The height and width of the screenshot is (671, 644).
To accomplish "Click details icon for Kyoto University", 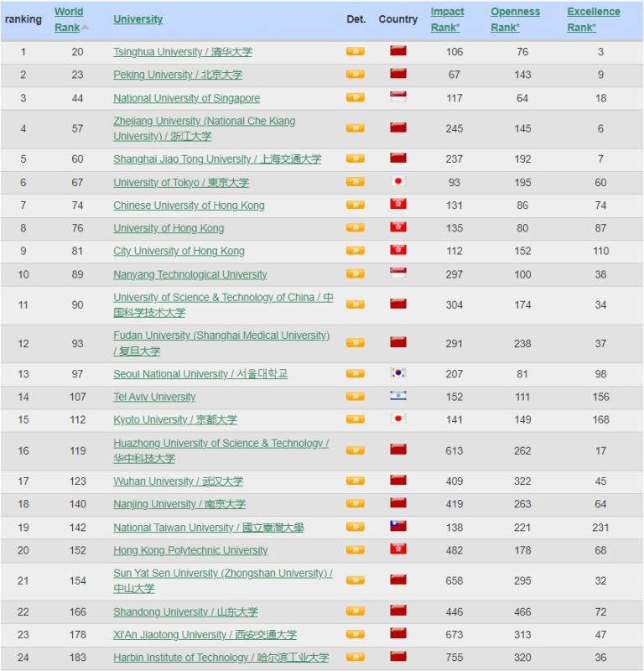I will 356,419.
